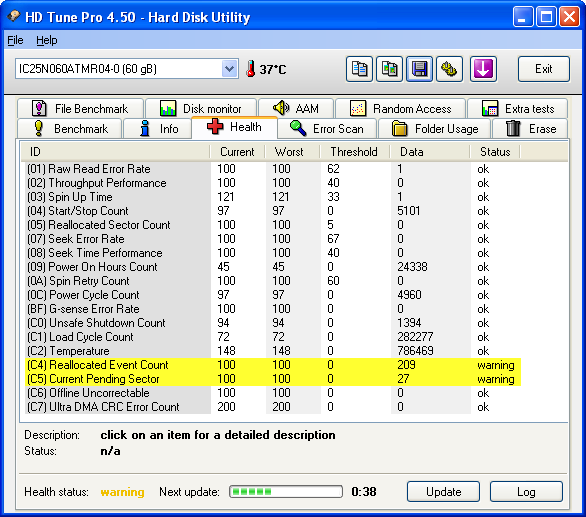Select the (C2) Temperature row

[x=273, y=351]
